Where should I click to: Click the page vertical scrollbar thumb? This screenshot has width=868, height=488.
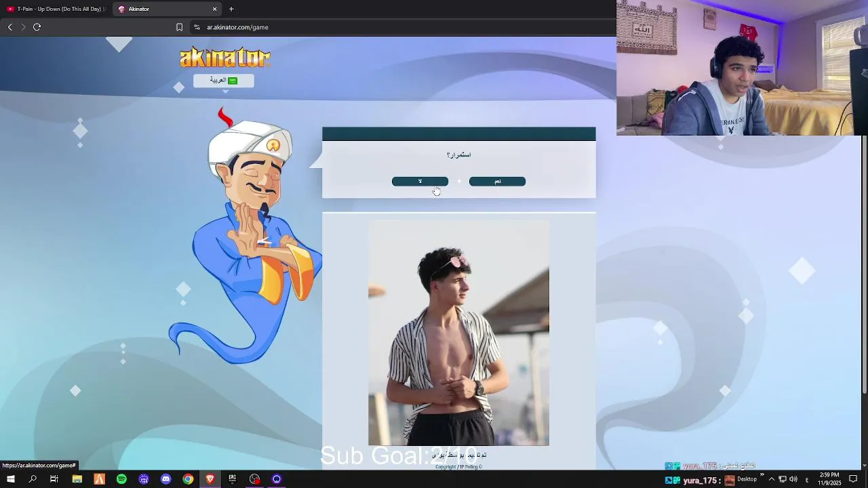(864, 264)
